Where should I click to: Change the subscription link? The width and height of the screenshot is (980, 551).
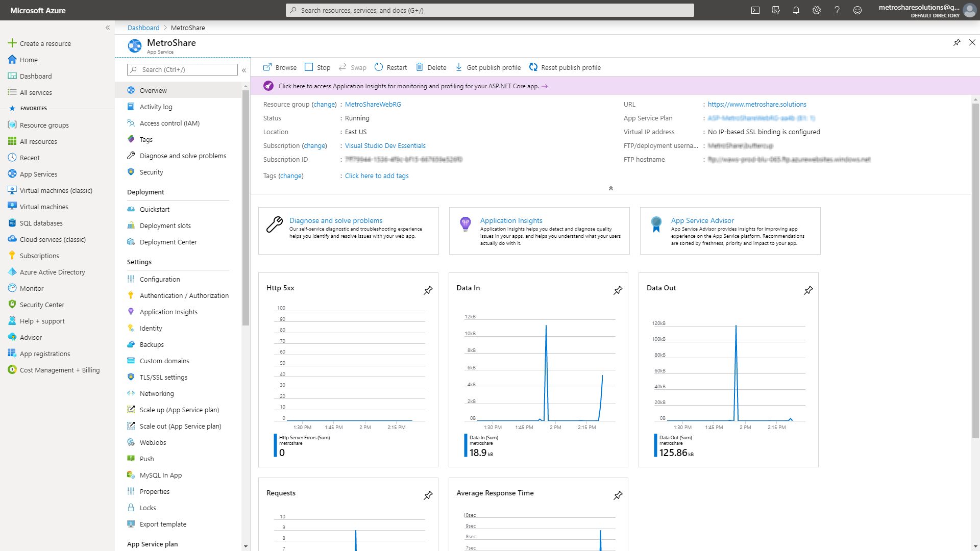314,145
